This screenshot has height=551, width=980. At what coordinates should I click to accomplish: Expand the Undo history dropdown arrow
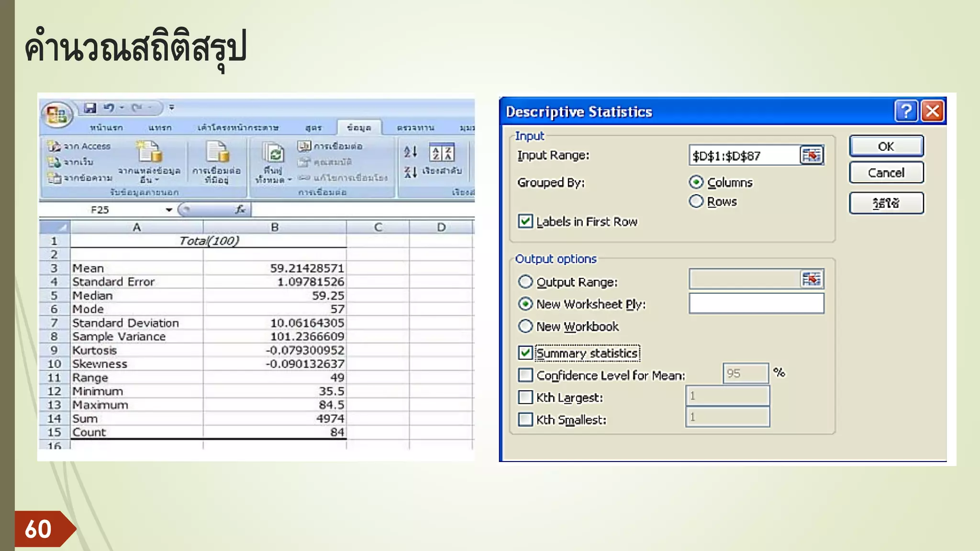coord(122,108)
